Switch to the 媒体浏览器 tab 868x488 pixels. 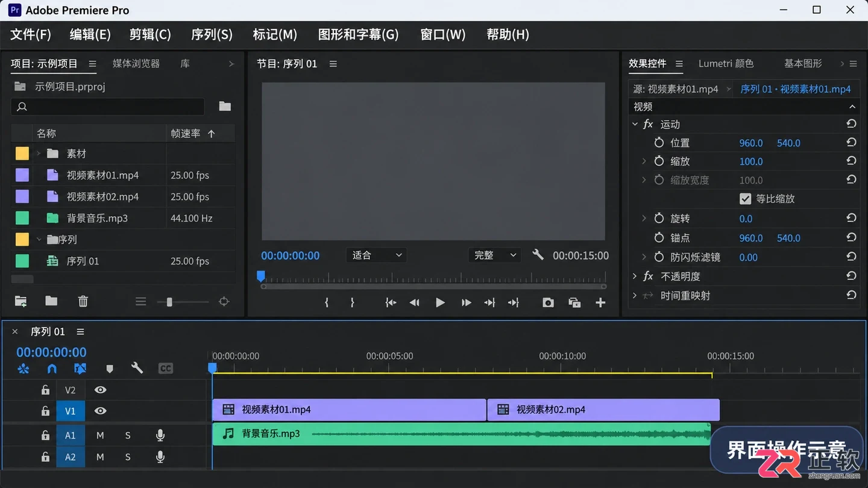coord(136,63)
